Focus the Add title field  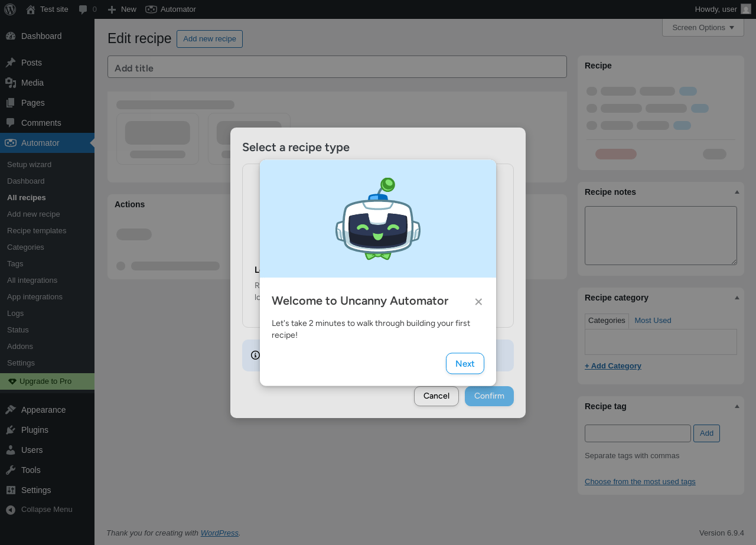point(337,67)
